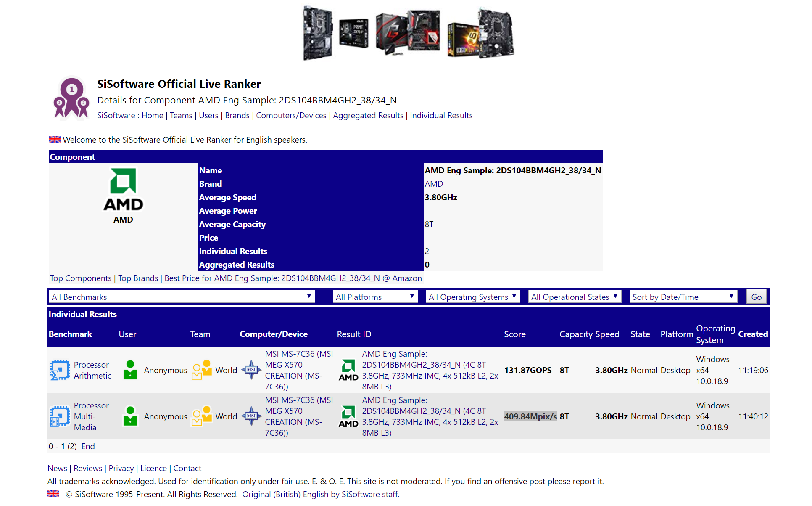This screenshot has height=506, width=812.
Task: Open the Licence footer link
Action: [153, 468]
